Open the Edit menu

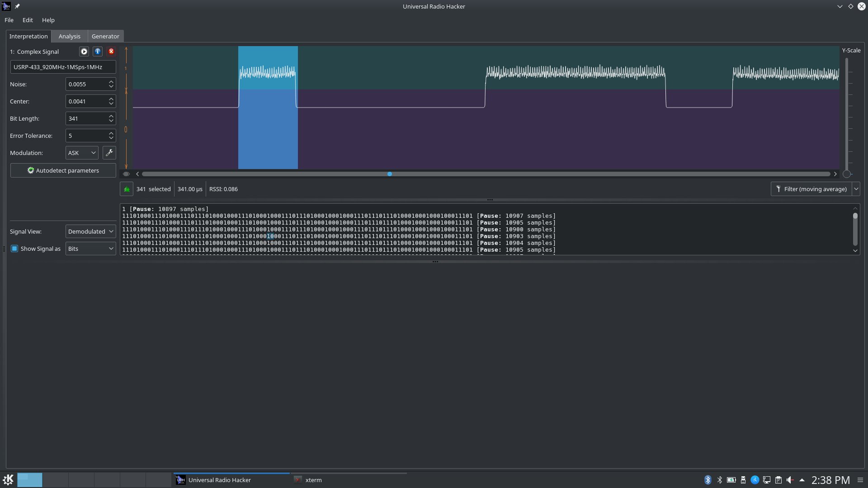[28, 20]
